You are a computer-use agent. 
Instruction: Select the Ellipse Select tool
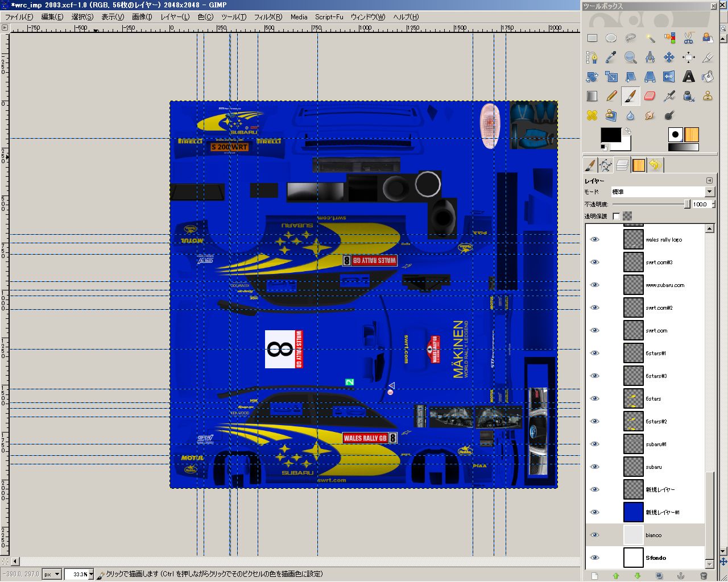[x=611, y=38]
